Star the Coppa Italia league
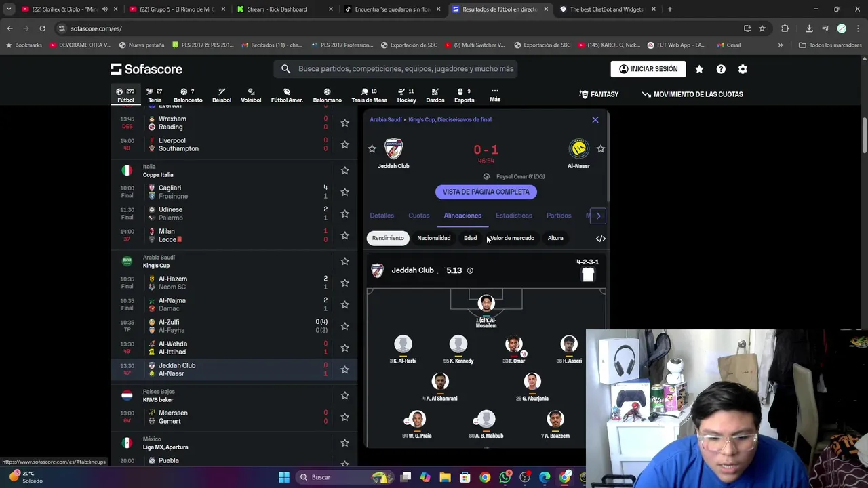868x488 pixels. (x=344, y=170)
